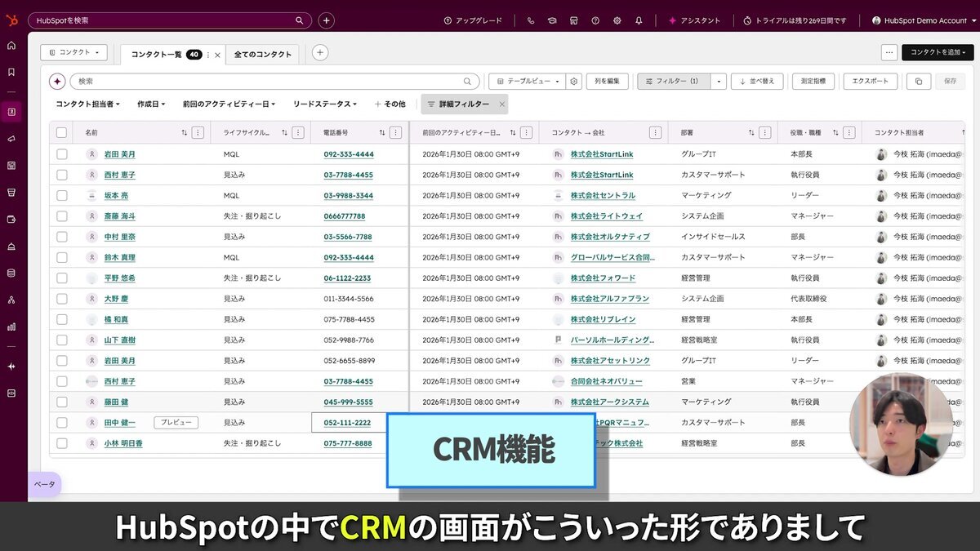Check the select-all checkbox in table header
Screen dimensions: 980x551
(61, 131)
